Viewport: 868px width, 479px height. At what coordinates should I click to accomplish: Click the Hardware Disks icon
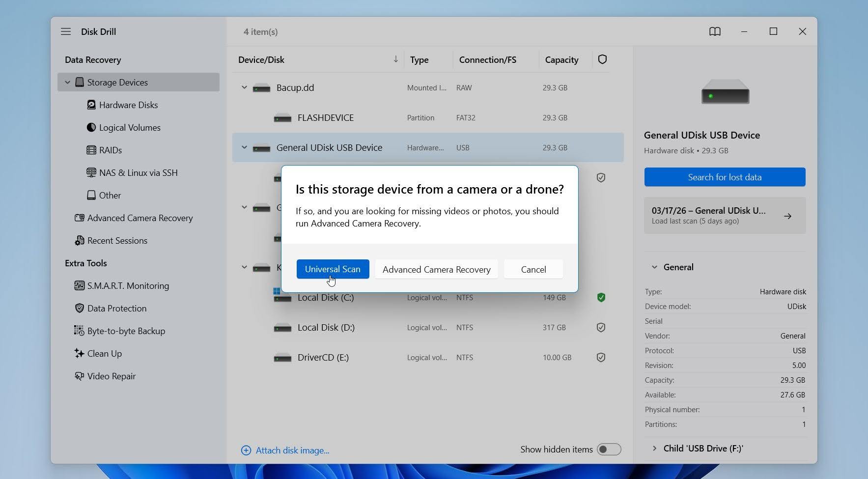click(91, 105)
